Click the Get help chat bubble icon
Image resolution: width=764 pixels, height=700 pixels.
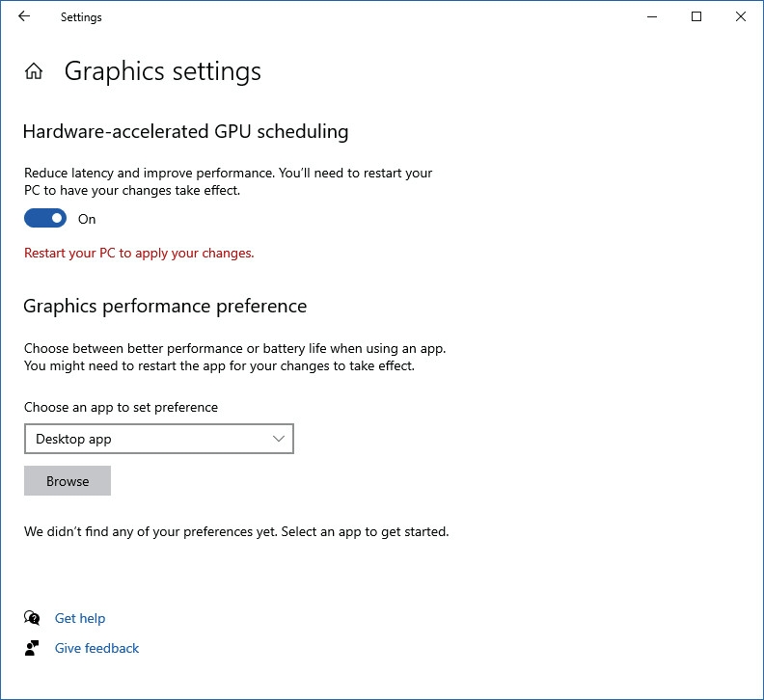pos(33,618)
